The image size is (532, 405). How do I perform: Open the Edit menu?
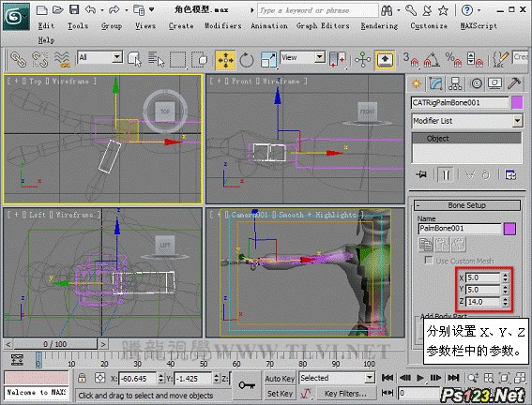click(x=46, y=25)
